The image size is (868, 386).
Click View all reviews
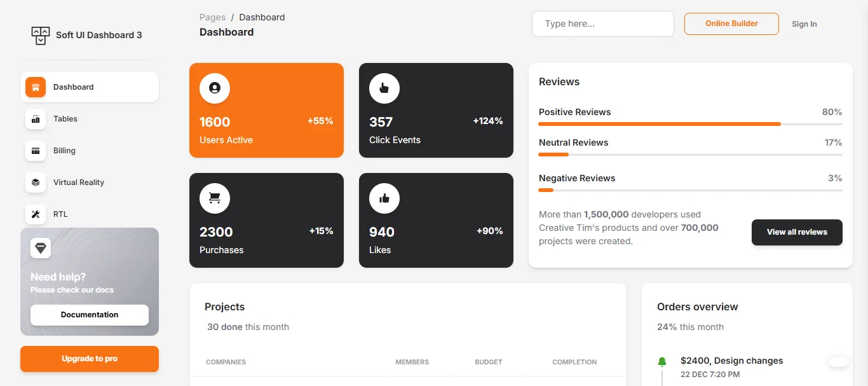point(797,232)
